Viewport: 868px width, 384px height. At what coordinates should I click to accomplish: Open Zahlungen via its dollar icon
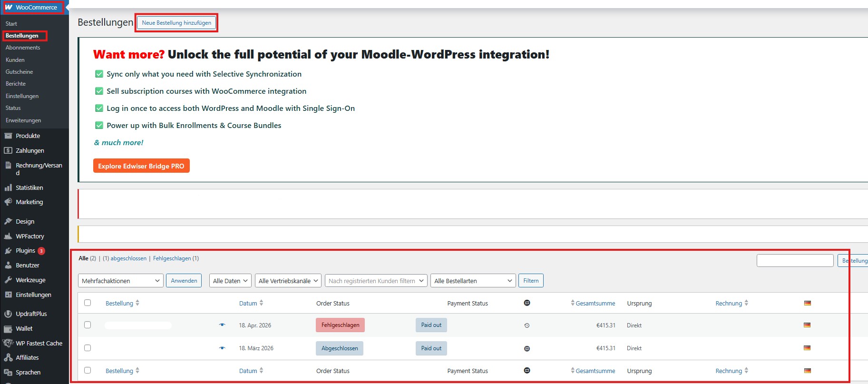tap(8, 150)
